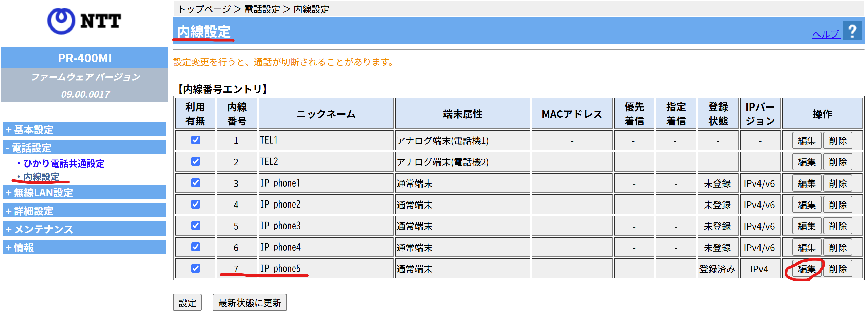868x331 pixels.
Task: Disable 利用有無 checkbox for IP phone3
Action: [x=195, y=226]
